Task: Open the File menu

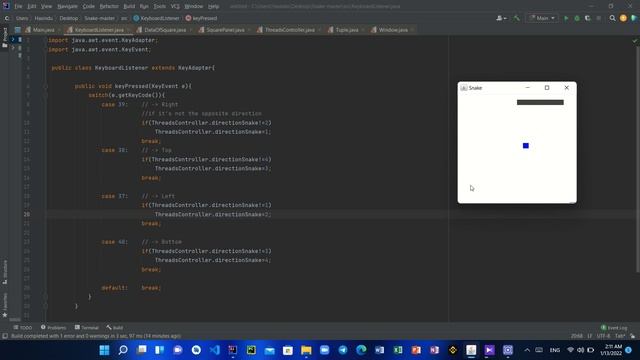Action: [18, 7]
